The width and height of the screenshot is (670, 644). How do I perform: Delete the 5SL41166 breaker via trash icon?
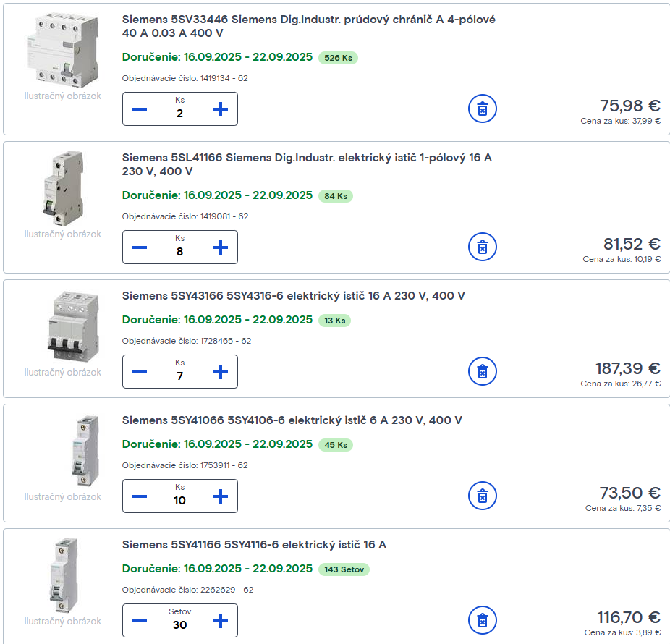click(481, 247)
